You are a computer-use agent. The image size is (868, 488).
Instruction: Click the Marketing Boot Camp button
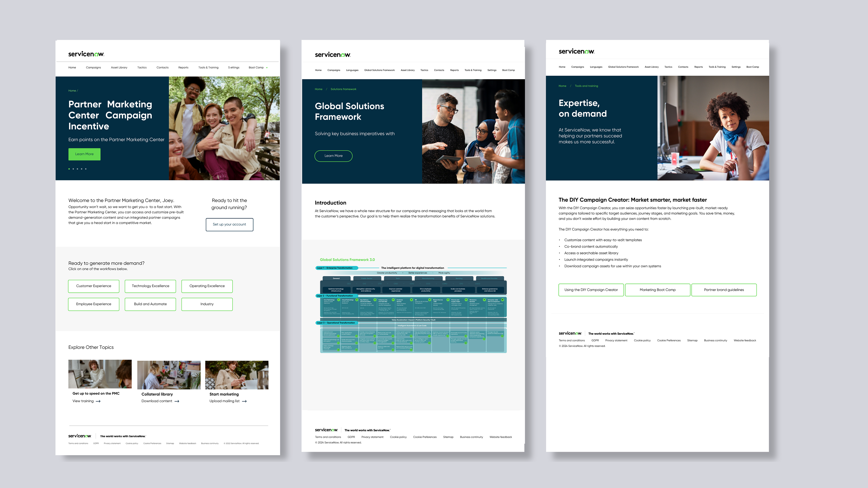658,290
